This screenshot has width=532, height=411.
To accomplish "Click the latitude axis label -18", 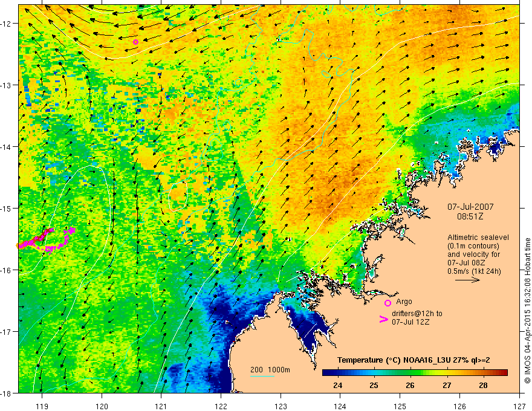I will (7, 393).
